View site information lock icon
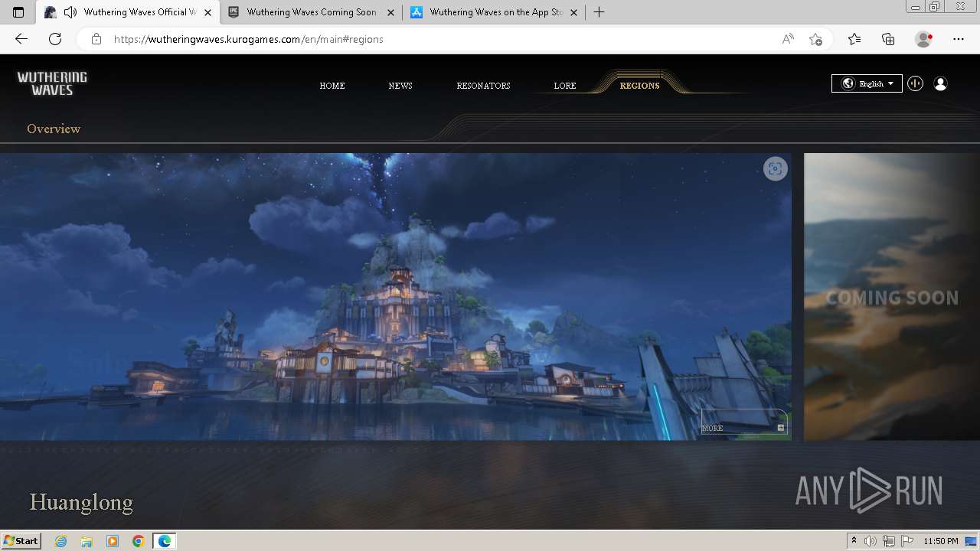 (96, 39)
